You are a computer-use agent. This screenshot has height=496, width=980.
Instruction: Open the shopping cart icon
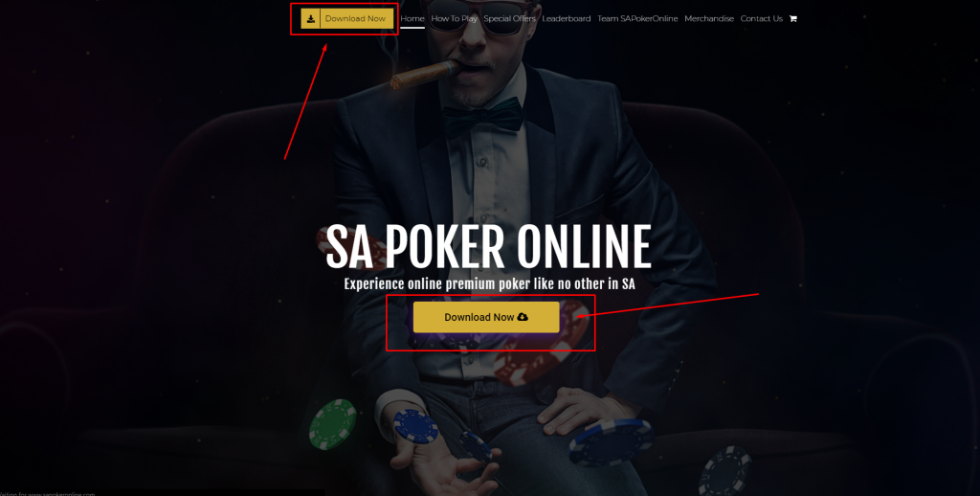coord(793,19)
